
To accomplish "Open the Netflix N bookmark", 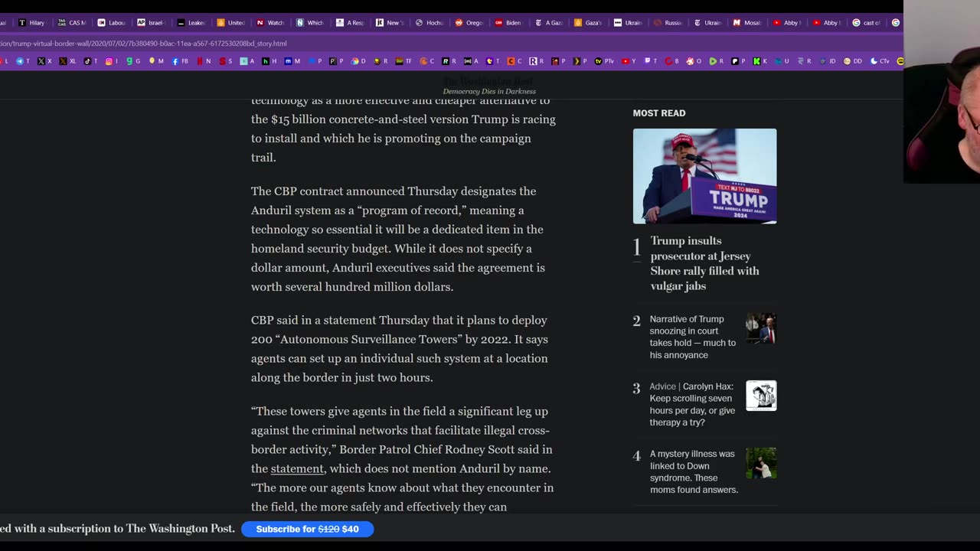I will click(204, 61).
